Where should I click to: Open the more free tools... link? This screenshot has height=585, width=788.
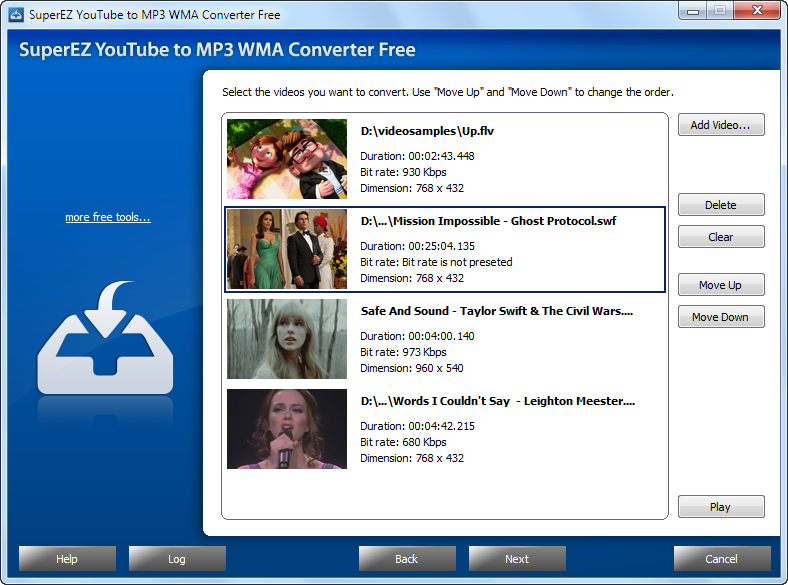coord(108,217)
